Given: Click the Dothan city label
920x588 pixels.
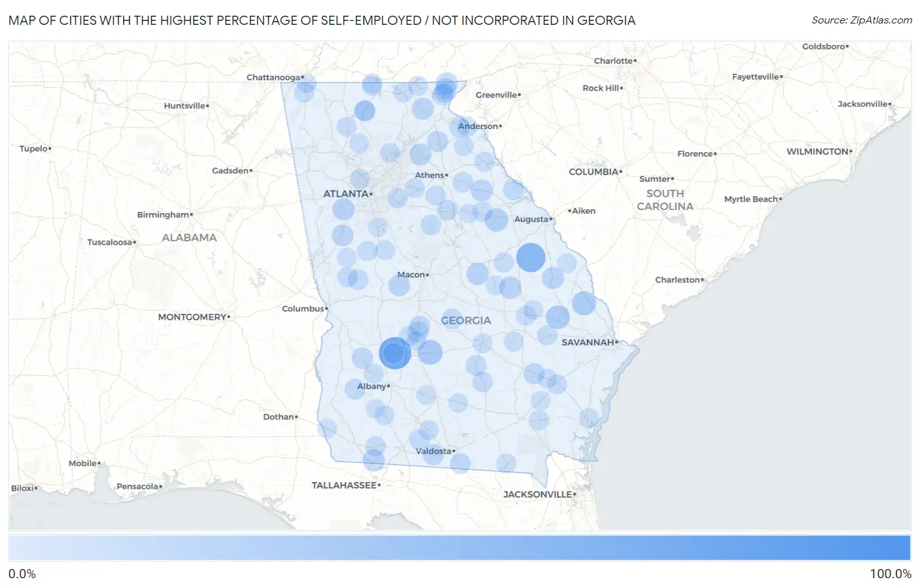Looking at the screenshot, I should click(279, 417).
